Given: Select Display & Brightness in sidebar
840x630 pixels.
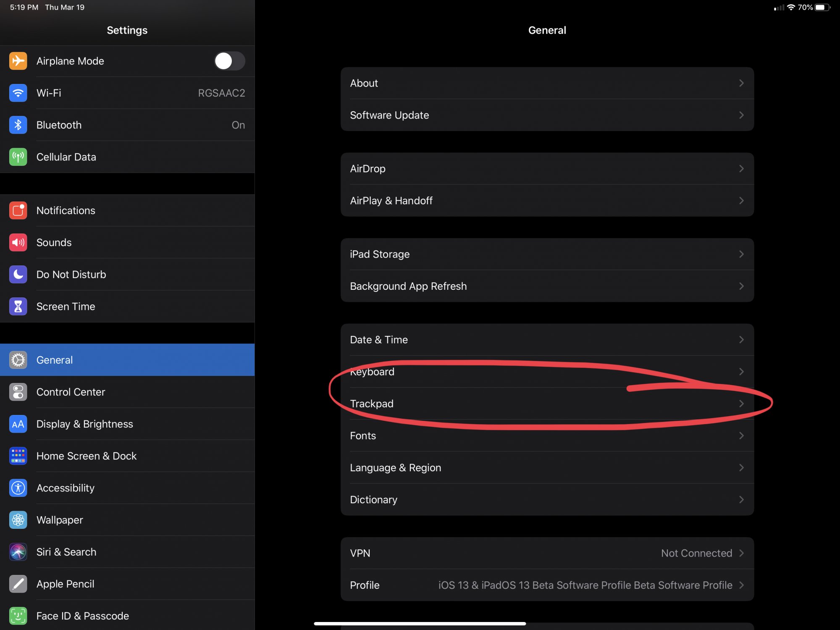Looking at the screenshot, I should click(x=127, y=424).
